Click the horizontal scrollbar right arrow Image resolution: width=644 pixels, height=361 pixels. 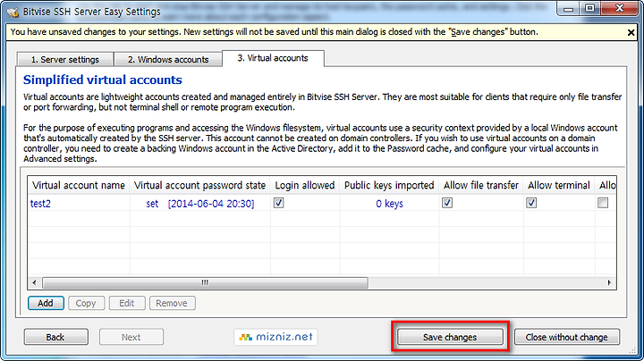click(x=609, y=282)
